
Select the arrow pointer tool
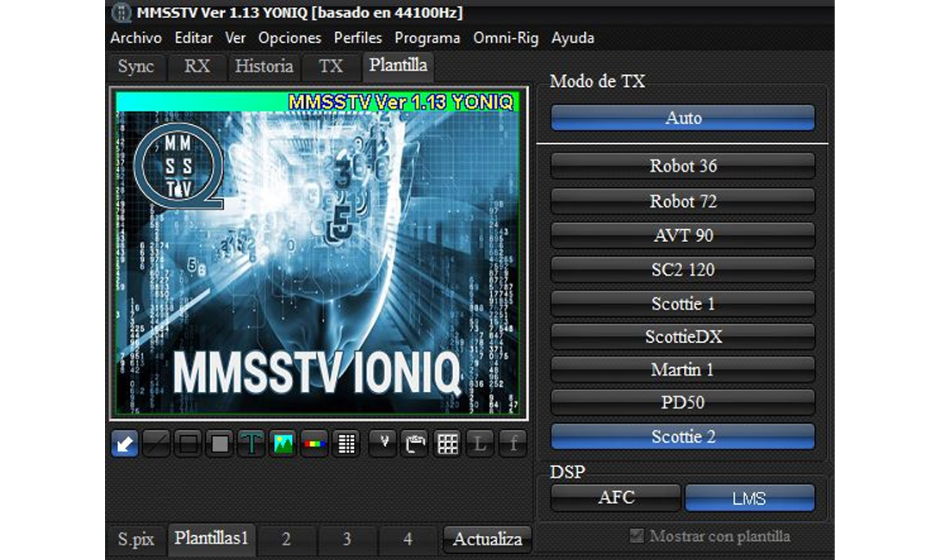pyautogui.click(x=125, y=444)
